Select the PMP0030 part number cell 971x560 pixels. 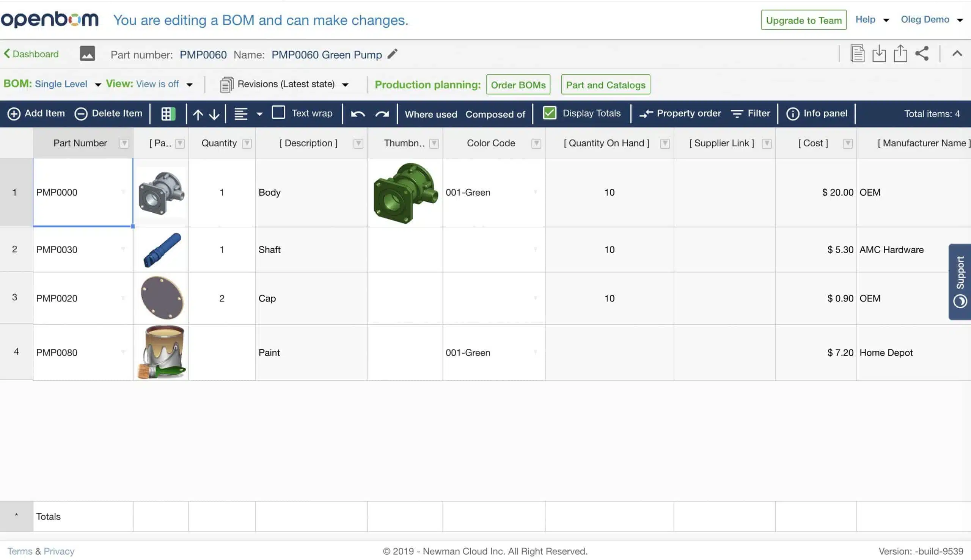(83, 249)
